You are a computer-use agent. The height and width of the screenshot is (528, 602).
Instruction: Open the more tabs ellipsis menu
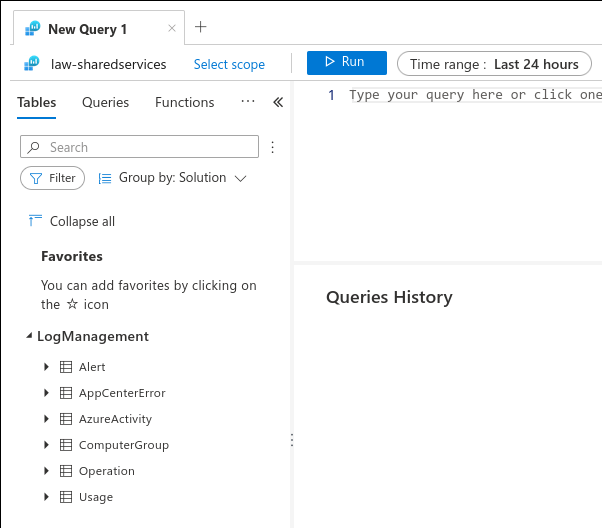pyautogui.click(x=248, y=102)
